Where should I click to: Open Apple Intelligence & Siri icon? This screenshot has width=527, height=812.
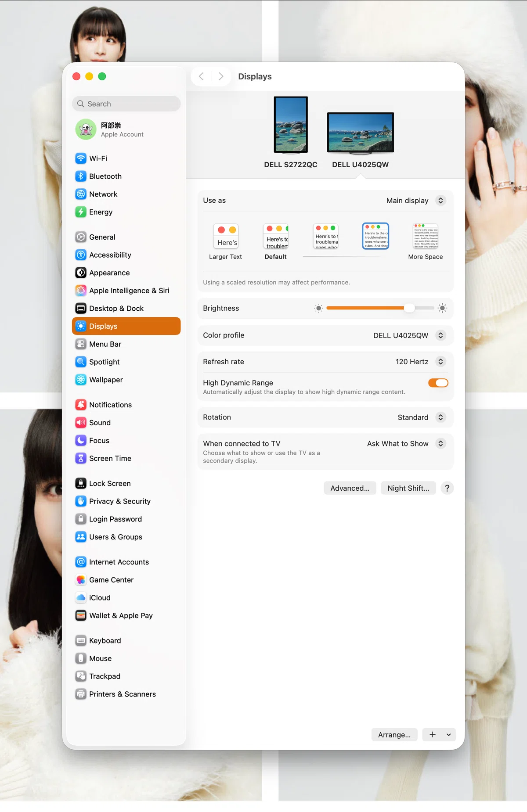81,291
